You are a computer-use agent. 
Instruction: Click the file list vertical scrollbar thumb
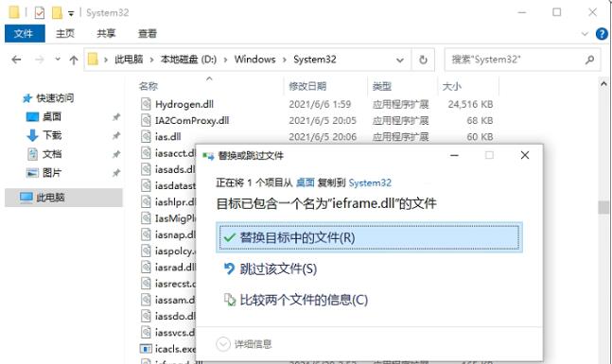(603, 207)
